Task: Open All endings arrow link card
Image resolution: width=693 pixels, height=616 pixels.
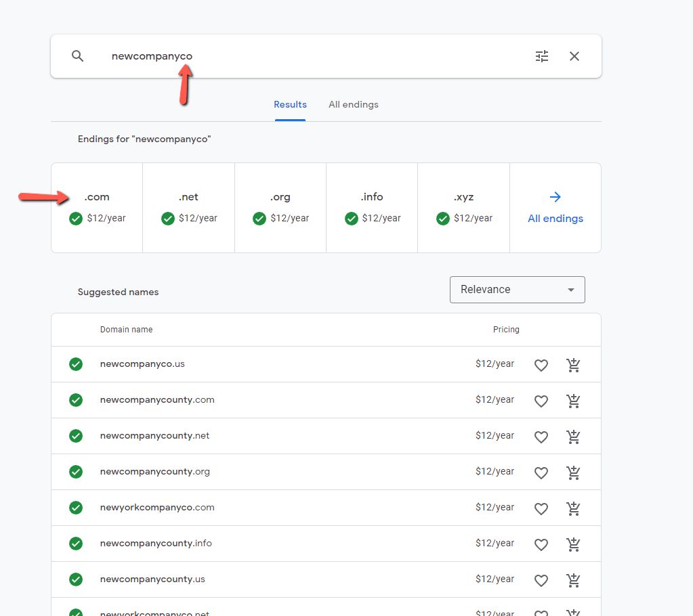Action: 555,208
